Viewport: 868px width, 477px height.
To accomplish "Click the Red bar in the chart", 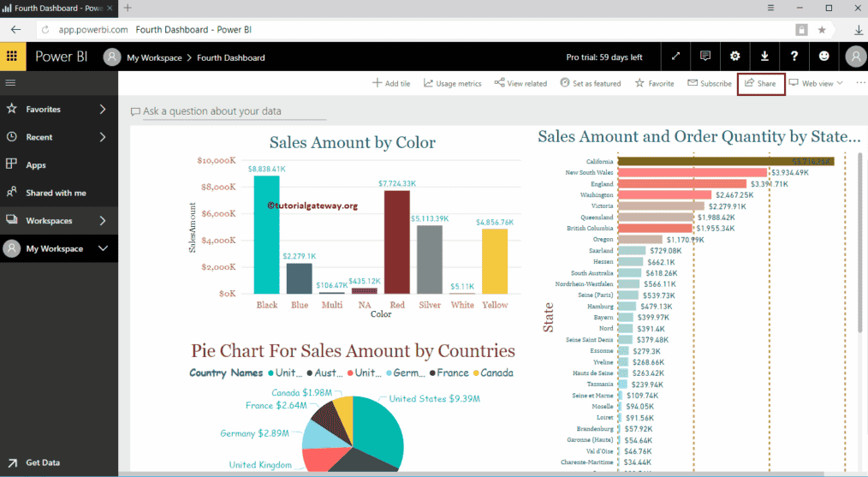I will click(x=397, y=241).
